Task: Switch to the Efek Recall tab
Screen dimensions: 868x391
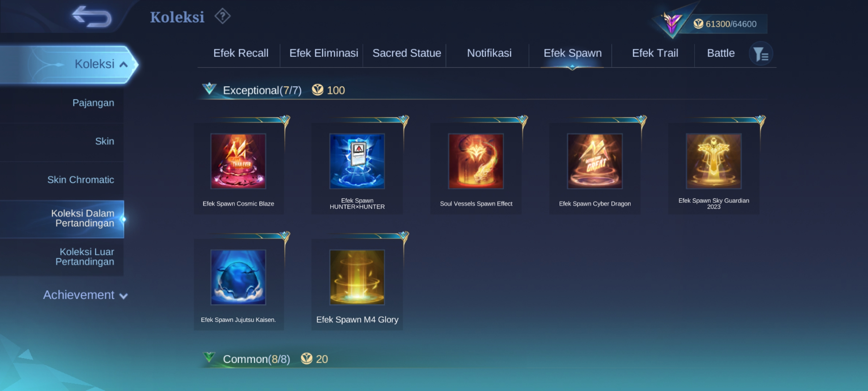Action: pos(241,53)
